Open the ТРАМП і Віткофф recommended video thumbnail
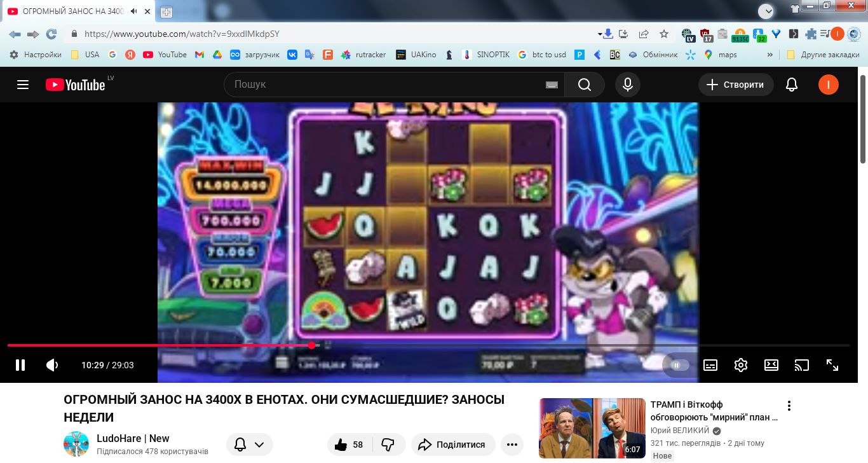This screenshot has width=868, height=463. click(x=592, y=428)
